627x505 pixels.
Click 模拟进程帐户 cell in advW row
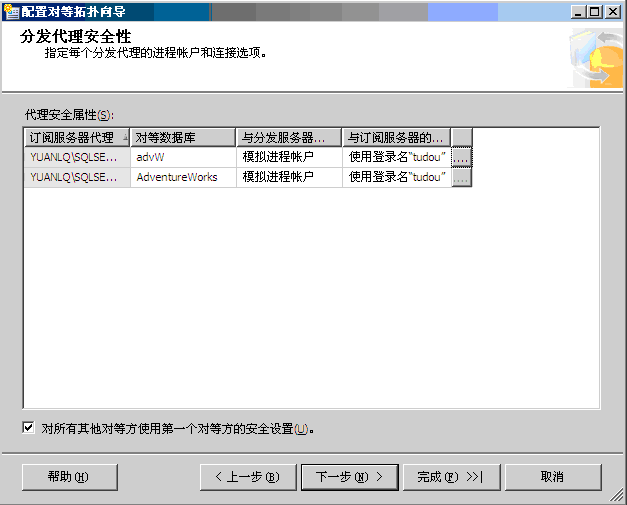point(289,158)
